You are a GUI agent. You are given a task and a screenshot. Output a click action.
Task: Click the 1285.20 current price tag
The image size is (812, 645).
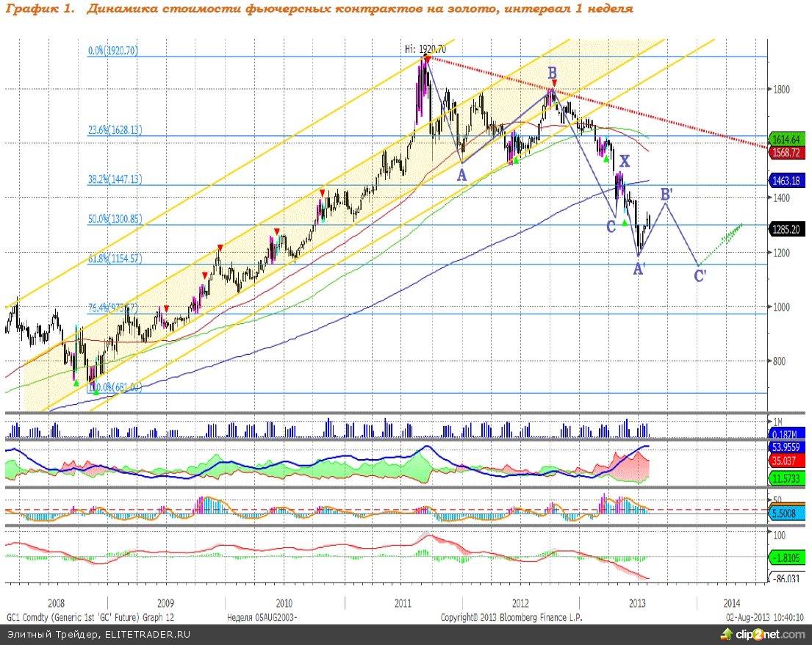(787, 229)
